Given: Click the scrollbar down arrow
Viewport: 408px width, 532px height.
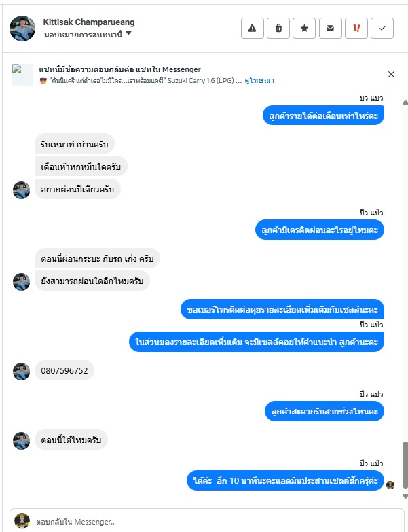Looking at the screenshot, I should tap(405, 496).
